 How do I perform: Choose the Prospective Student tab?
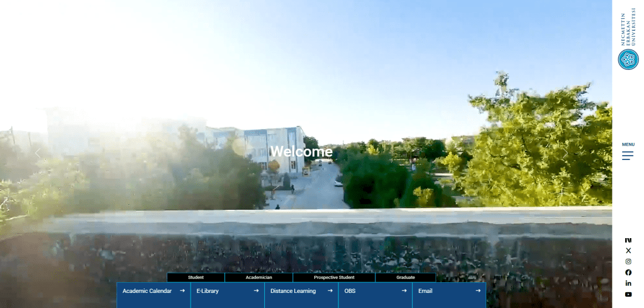pyautogui.click(x=334, y=277)
